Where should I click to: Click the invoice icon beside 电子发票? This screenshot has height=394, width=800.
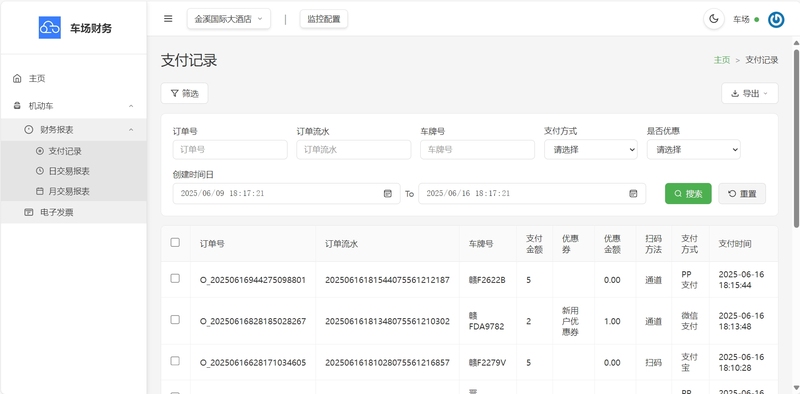(x=29, y=212)
